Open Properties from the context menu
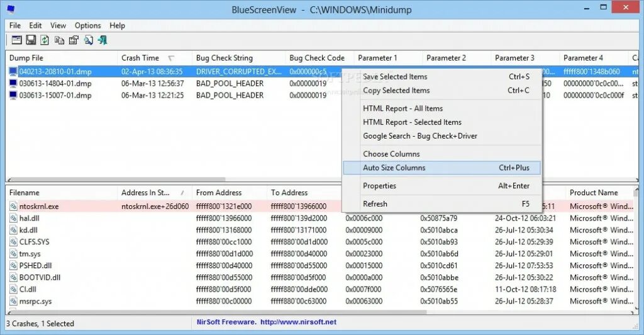644x335 pixels. [x=442, y=186]
